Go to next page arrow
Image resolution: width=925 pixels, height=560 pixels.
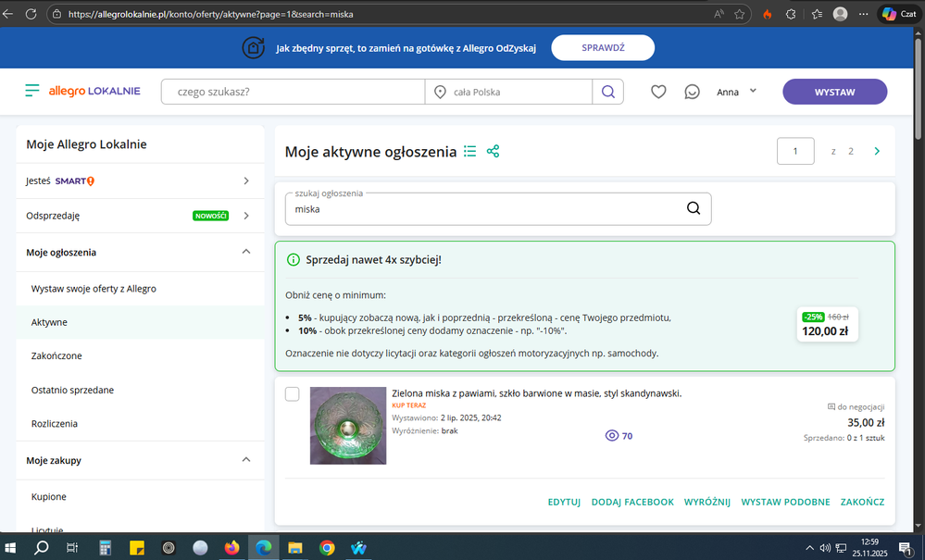click(877, 151)
